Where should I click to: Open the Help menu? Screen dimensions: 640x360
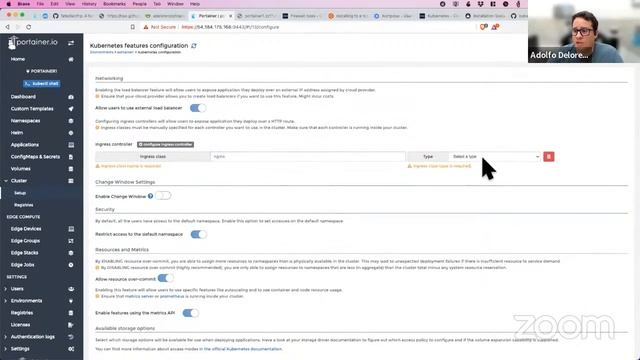195,4
